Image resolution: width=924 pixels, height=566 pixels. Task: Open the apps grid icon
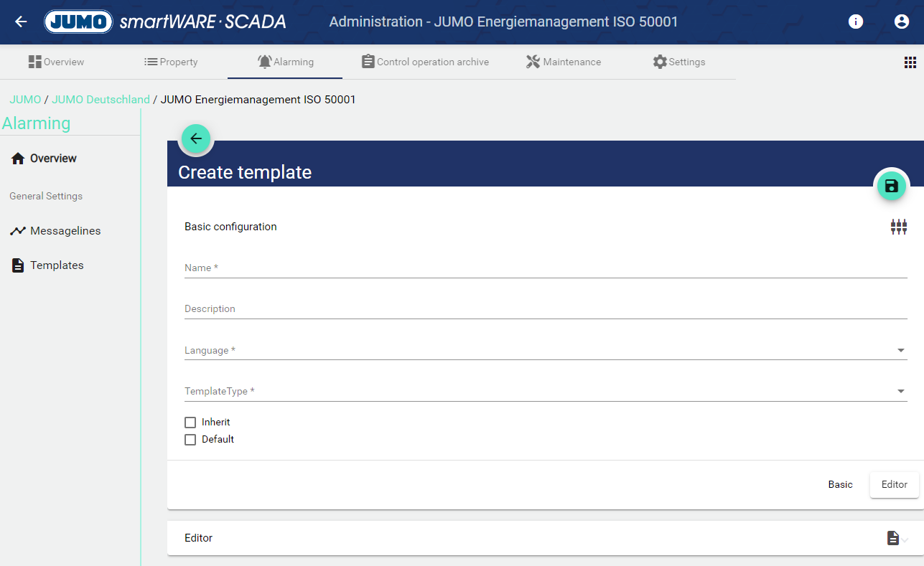point(910,62)
